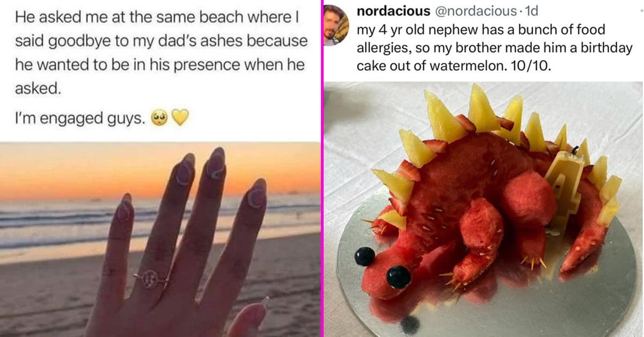
Task: Click the tweet text about food allergies
Action: [494, 48]
